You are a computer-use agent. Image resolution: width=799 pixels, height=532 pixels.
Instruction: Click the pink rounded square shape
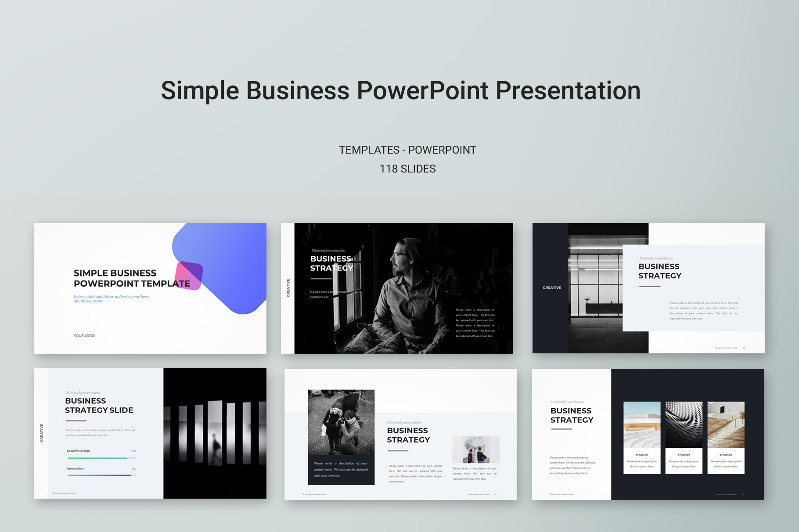pos(189,276)
